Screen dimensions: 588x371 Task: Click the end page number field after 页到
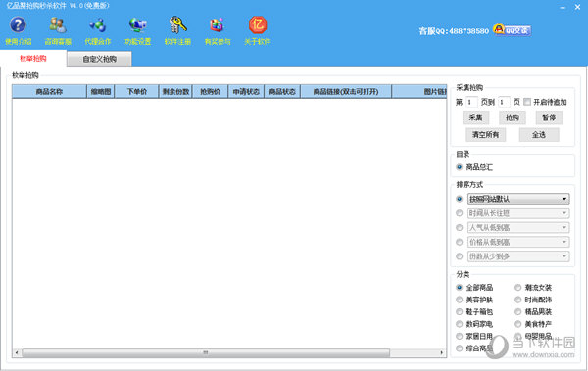[504, 102]
